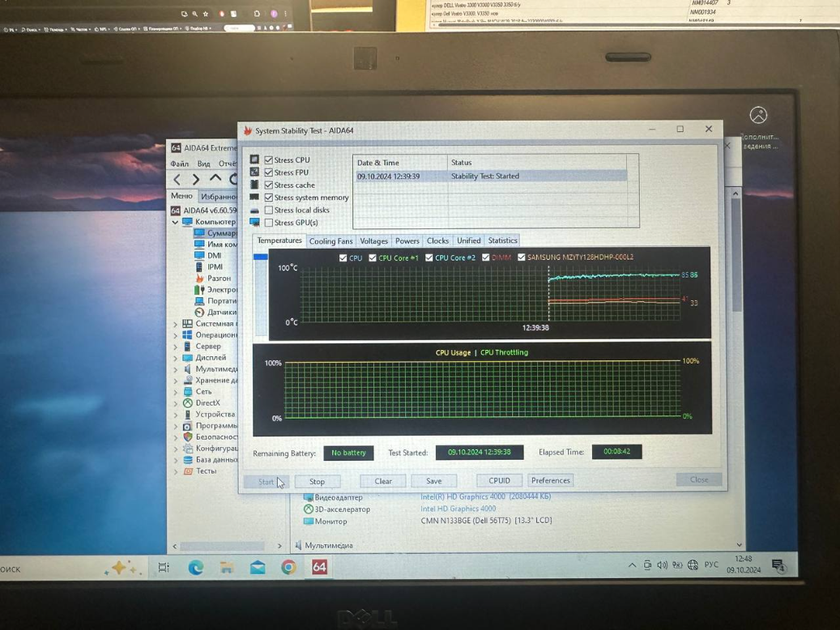840x630 pixels.
Task: Select the Системная плата motherboard icon
Action: pyautogui.click(x=187, y=324)
